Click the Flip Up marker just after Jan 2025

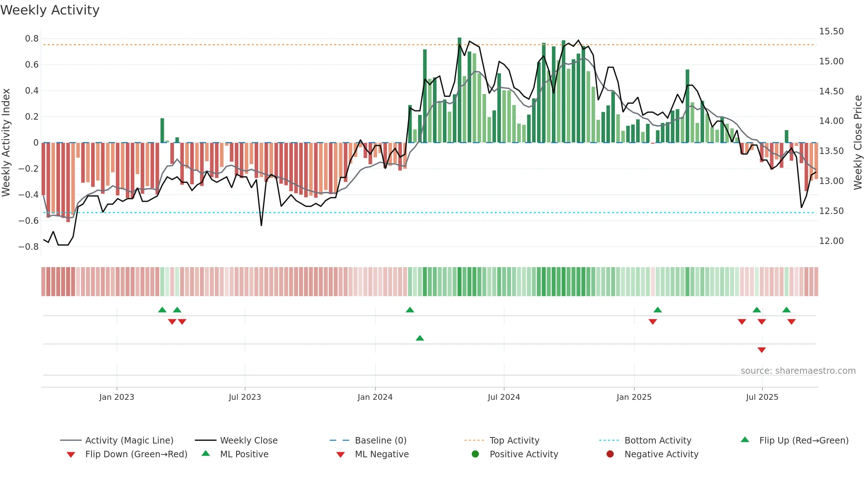[x=658, y=310]
